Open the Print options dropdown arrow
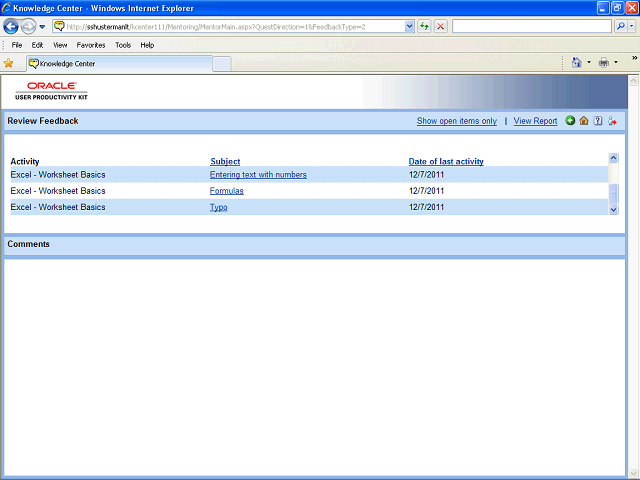Viewport: 640px width, 480px height. 616,62
